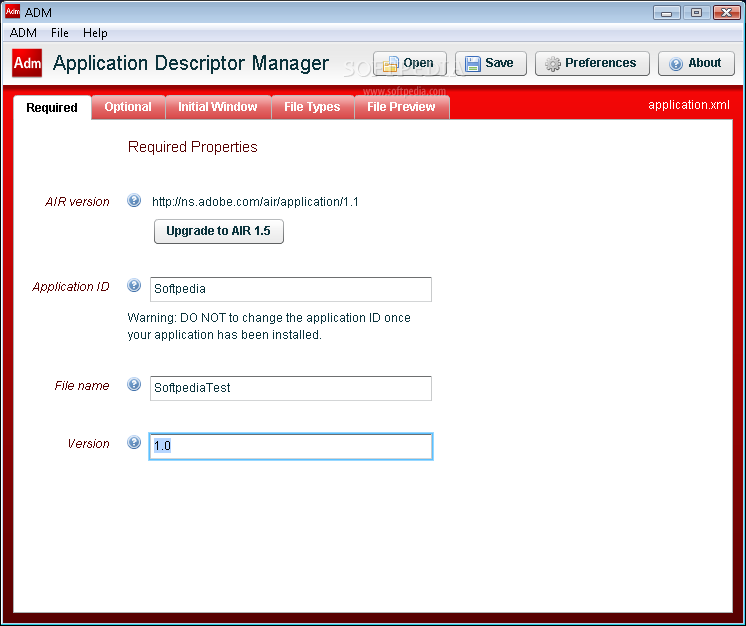Click the application.xml file name label
The height and width of the screenshot is (626, 746).
pos(688,105)
